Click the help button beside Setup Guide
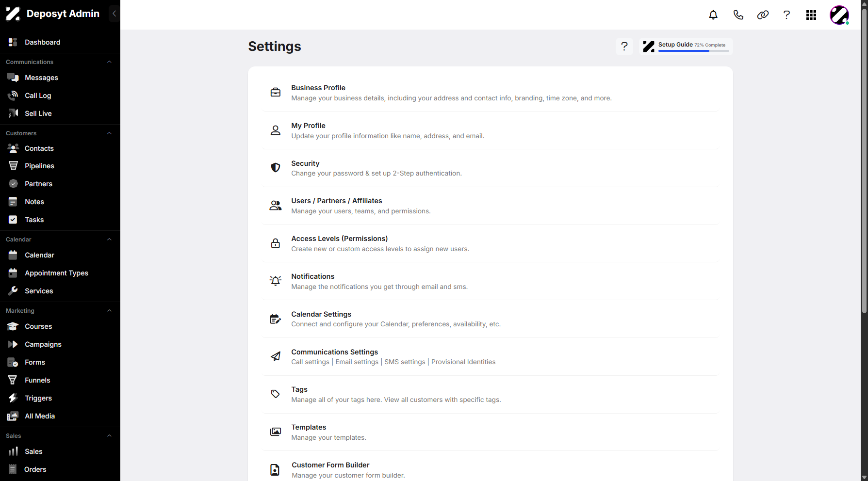Screen dimensions: 868x481 pyautogui.click(x=624, y=46)
